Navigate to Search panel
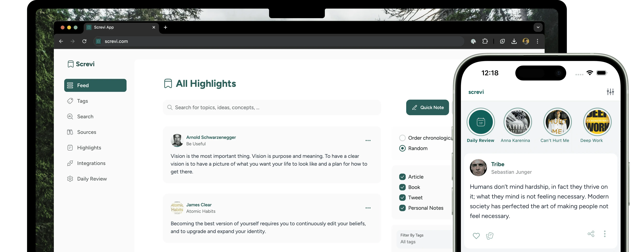Image resolution: width=644 pixels, height=252 pixels. tap(85, 116)
